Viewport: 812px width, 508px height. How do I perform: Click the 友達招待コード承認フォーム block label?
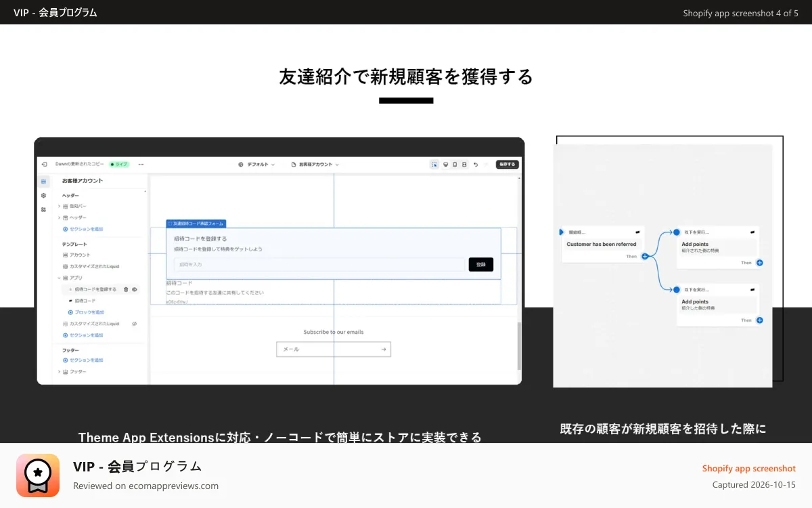(x=196, y=223)
